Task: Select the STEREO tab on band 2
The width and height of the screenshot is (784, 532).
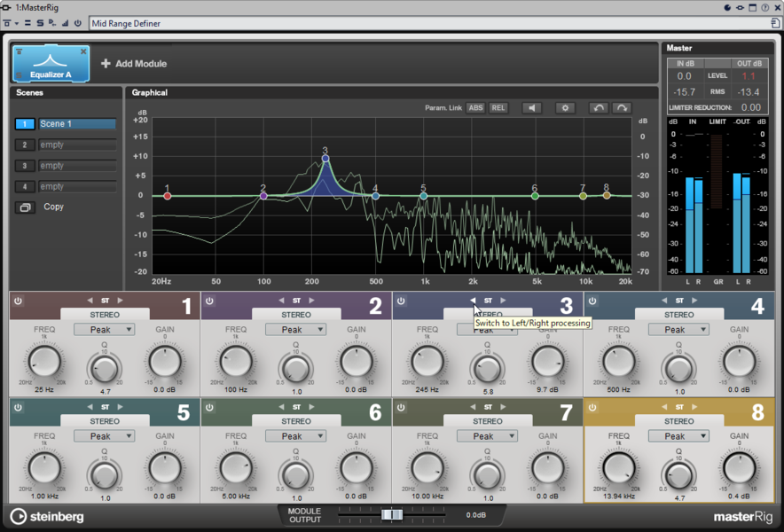Action: (x=296, y=315)
